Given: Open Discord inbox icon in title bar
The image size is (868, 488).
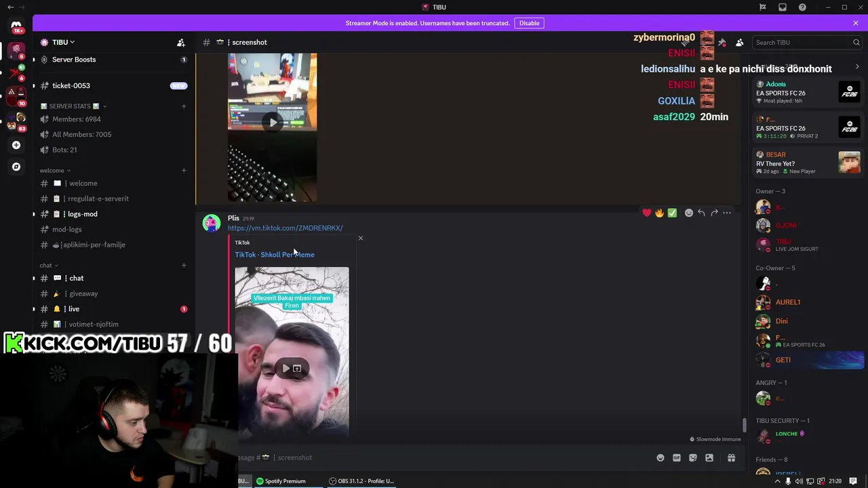Looking at the screenshot, I should [783, 7].
